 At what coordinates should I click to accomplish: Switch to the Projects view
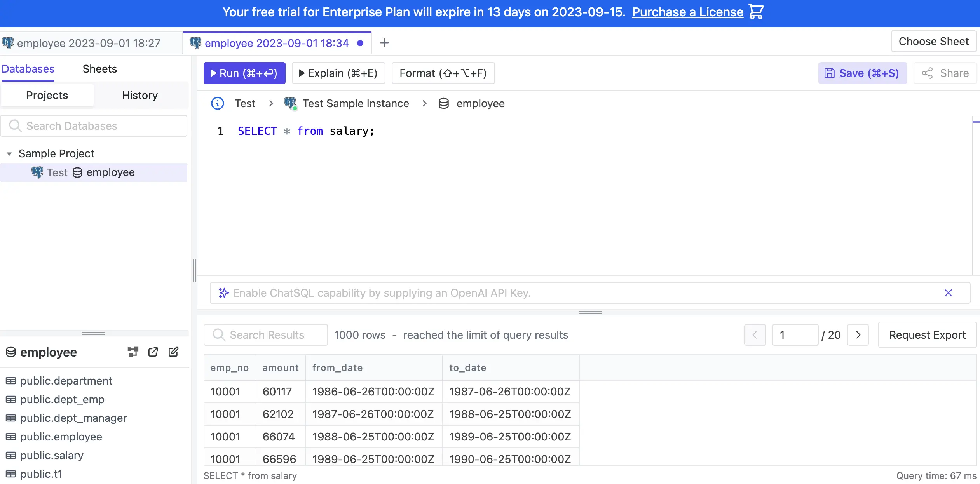[x=47, y=95]
